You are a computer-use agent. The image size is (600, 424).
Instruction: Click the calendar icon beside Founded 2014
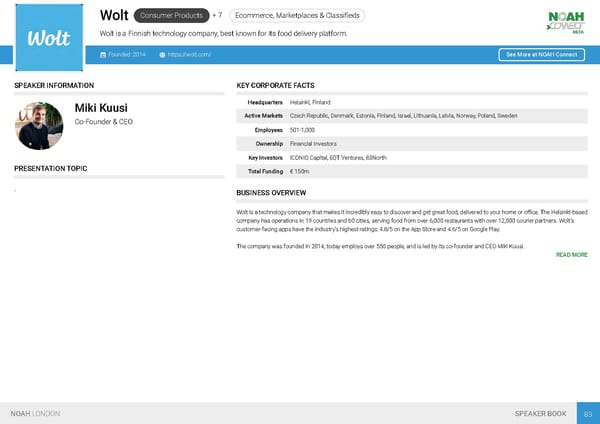click(x=103, y=54)
